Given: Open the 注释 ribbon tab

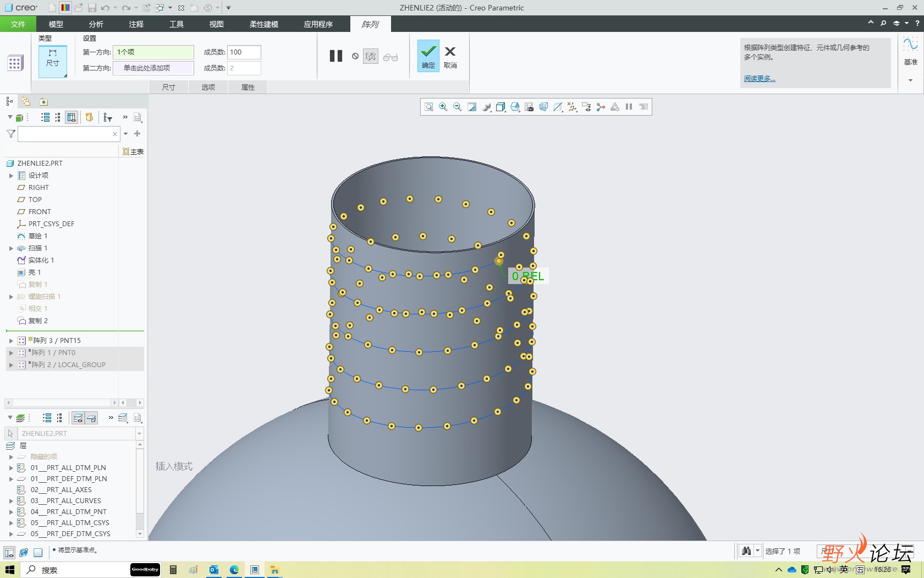Looking at the screenshot, I should 136,24.
